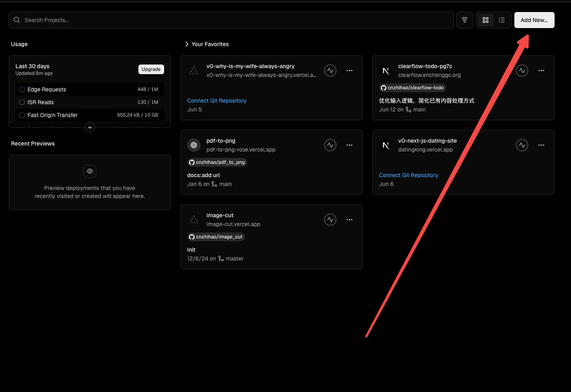The width and height of the screenshot is (571, 392).
Task: Switch to grid view layout
Action: tap(485, 20)
